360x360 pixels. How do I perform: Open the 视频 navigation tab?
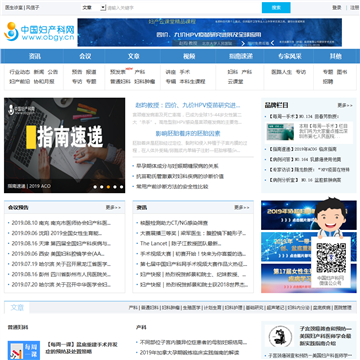coord(189,56)
